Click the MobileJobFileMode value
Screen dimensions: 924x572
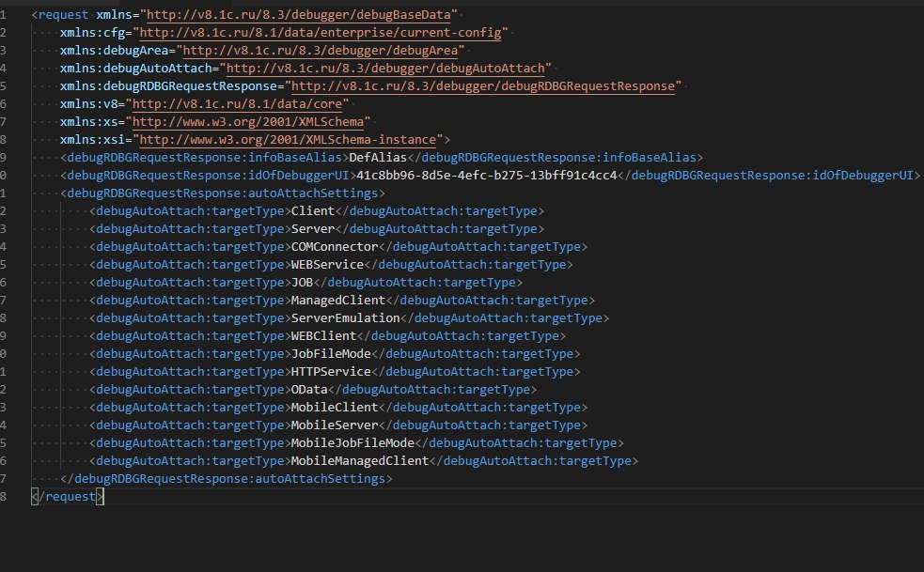coord(353,443)
